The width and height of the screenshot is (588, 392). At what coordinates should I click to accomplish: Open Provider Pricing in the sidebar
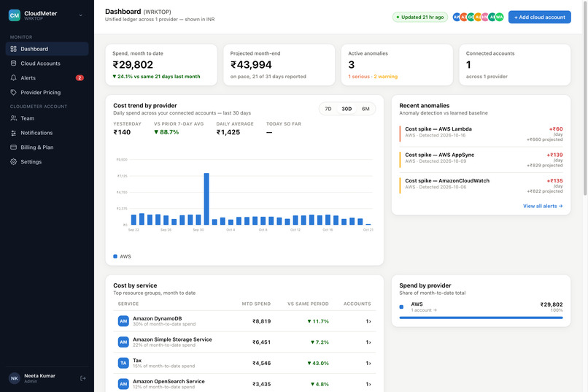pos(47,92)
